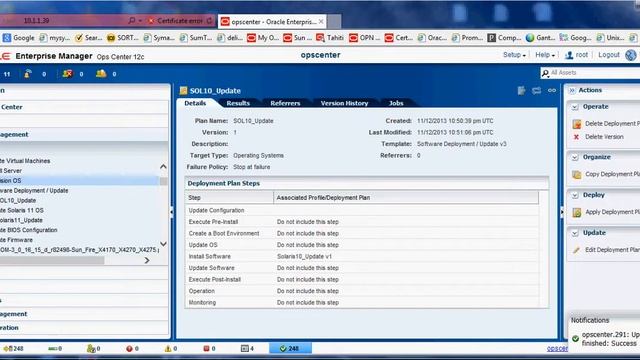The height and width of the screenshot is (360, 640).
Task: Collapse the Actions panel with double arrows
Action: point(572,90)
